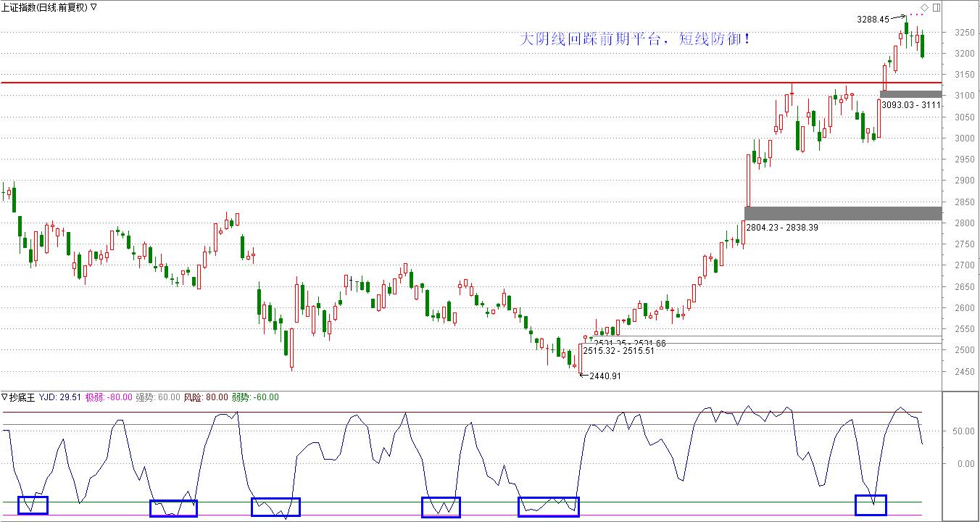980x522 pixels.
Task: Click the gray gap band near 2804-2838
Action: pos(843,213)
